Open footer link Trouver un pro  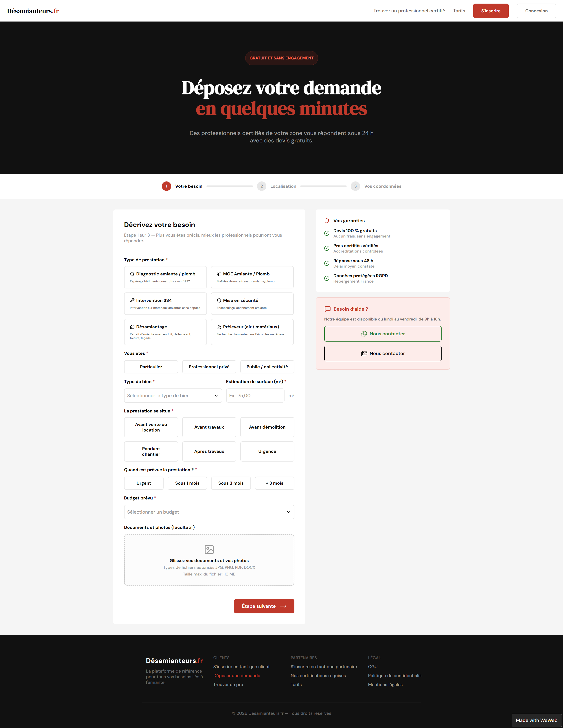228,685
